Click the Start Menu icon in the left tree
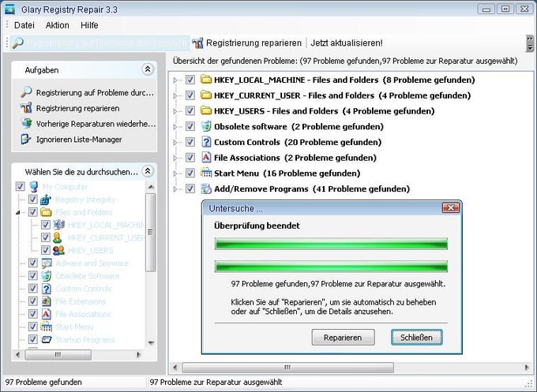The width and height of the screenshot is (537, 392). click(x=47, y=327)
